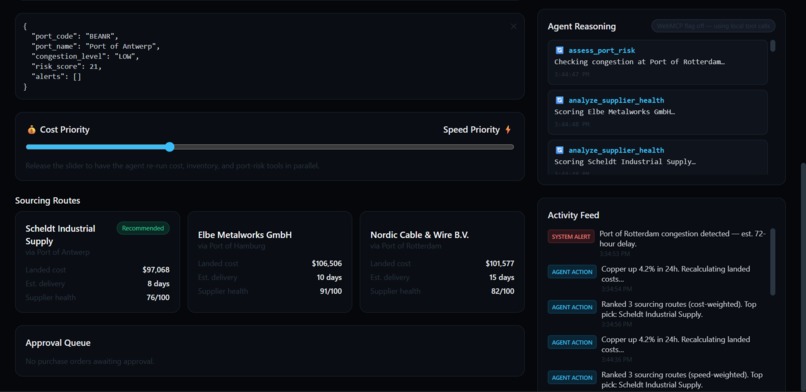The width and height of the screenshot is (806, 392).
Task: Click the "risk_score": 21 line in JSON
Action: click(67, 66)
